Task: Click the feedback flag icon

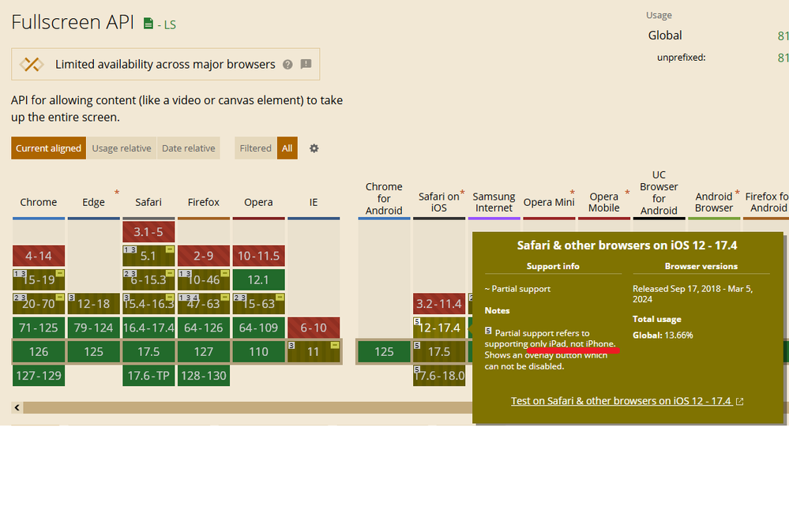Action: (x=306, y=64)
